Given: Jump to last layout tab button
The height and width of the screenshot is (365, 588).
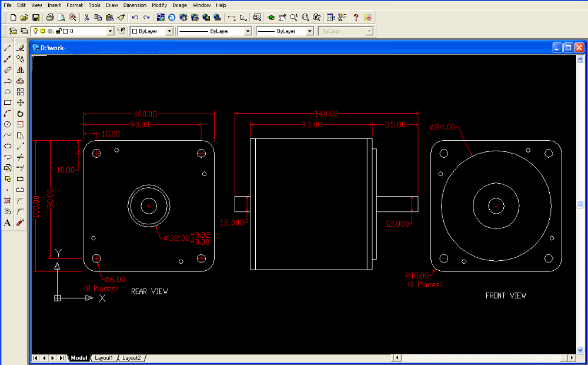Looking at the screenshot, I should 62,358.
